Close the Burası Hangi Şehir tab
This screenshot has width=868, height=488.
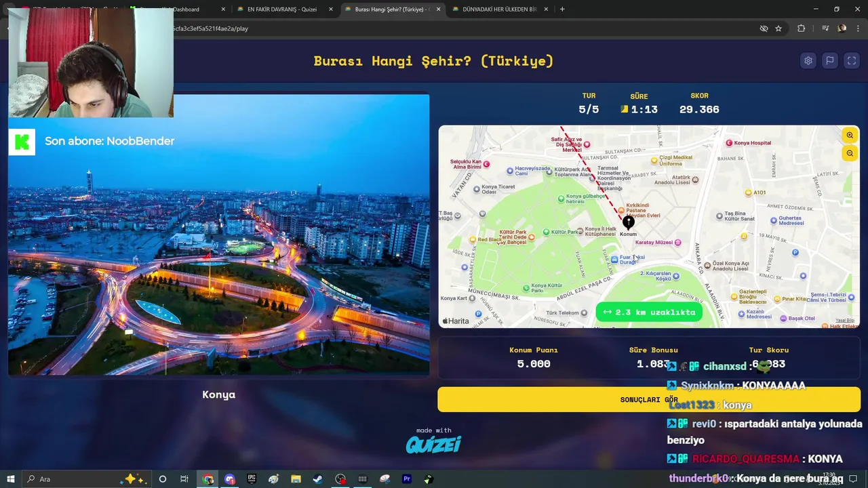pyautogui.click(x=438, y=9)
